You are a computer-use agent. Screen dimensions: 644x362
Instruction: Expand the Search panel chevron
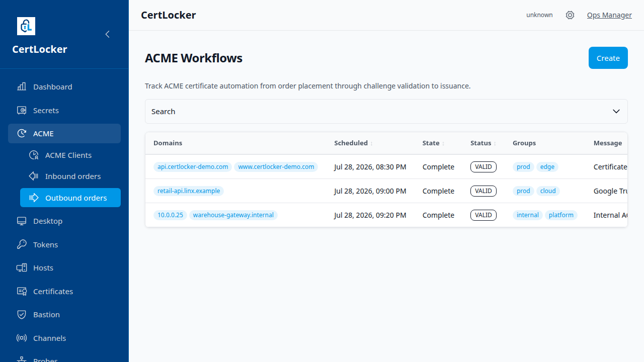pos(616,111)
